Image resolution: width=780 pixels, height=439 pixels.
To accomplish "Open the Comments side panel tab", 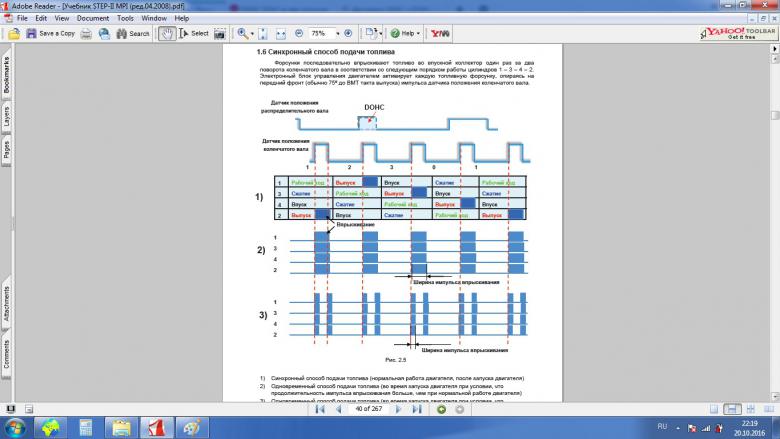I will (6, 353).
